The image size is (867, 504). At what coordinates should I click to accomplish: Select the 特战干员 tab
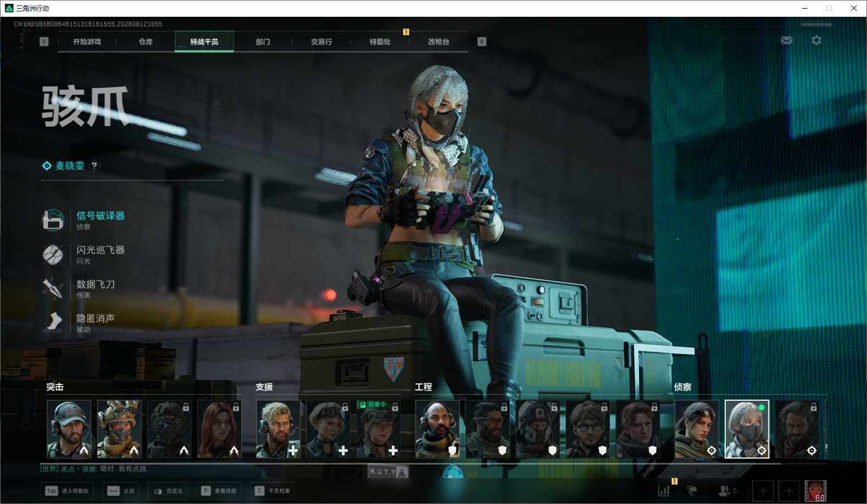[204, 42]
